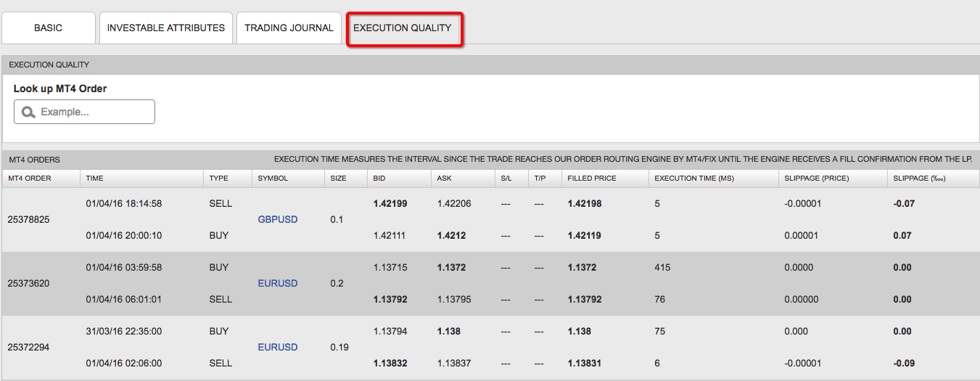
Task: Click the SIZE column header
Action: pyautogui.click(x=345, y=179)
